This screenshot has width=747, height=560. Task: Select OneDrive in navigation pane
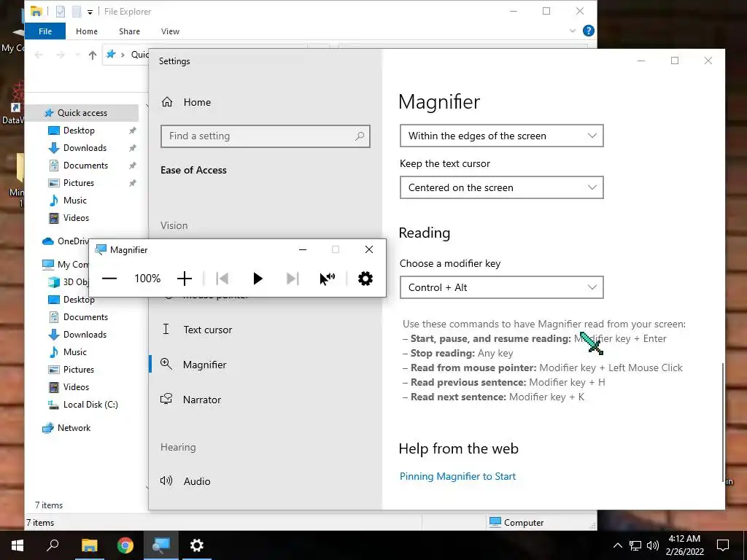[66, 241]
